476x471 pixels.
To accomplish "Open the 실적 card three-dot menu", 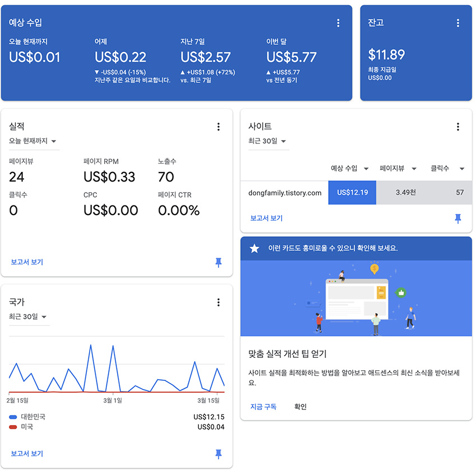I will coord(218,127).
